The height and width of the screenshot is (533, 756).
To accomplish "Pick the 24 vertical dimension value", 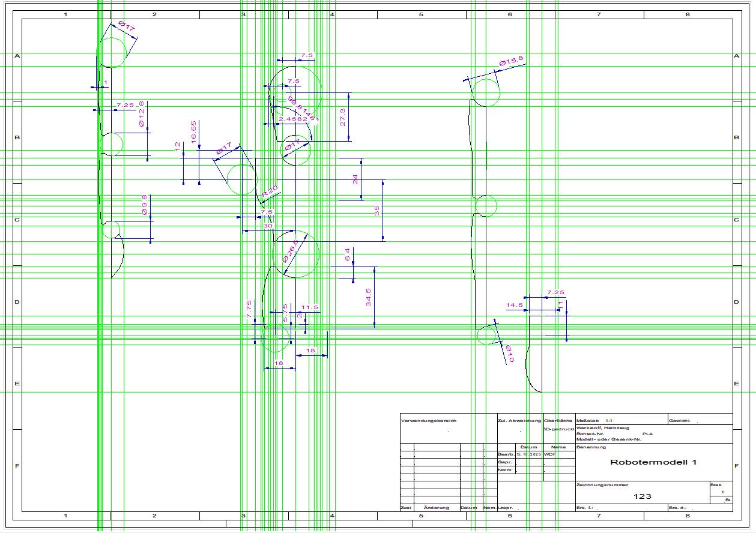I will [x=355, y=179].
